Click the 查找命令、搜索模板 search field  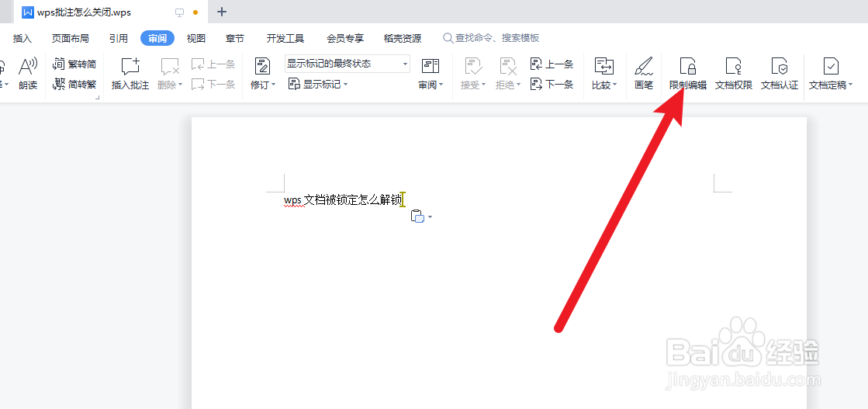point(491,38)
